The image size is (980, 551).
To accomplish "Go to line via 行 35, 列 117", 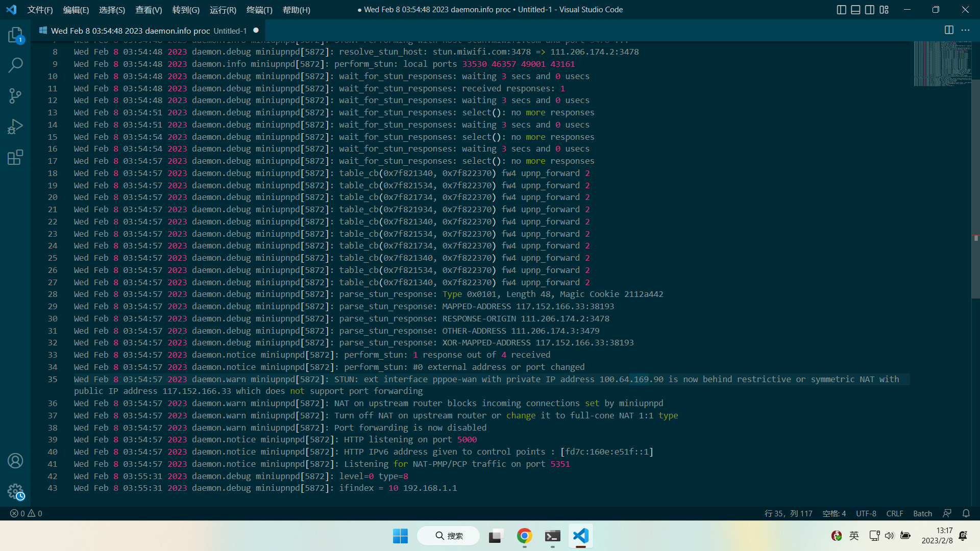I will pyautogui.click(x=788, y=513).
